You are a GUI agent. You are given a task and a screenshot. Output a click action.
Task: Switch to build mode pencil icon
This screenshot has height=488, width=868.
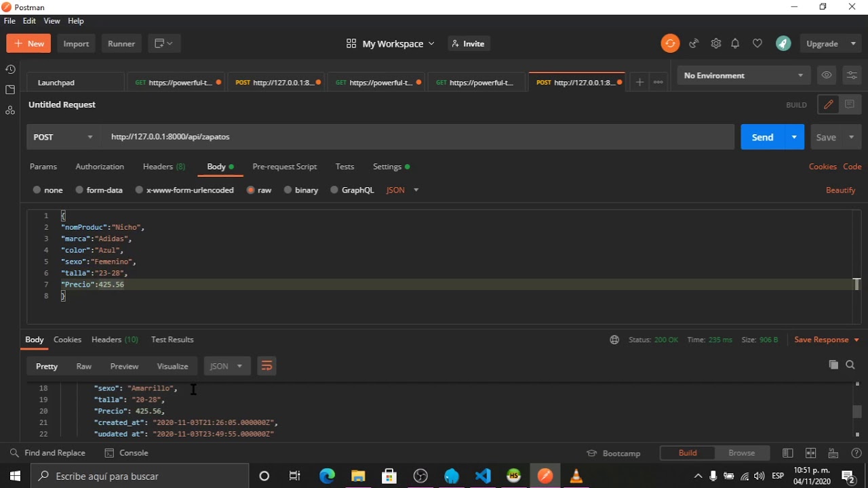pyautogui.click(x=828, y=104)
